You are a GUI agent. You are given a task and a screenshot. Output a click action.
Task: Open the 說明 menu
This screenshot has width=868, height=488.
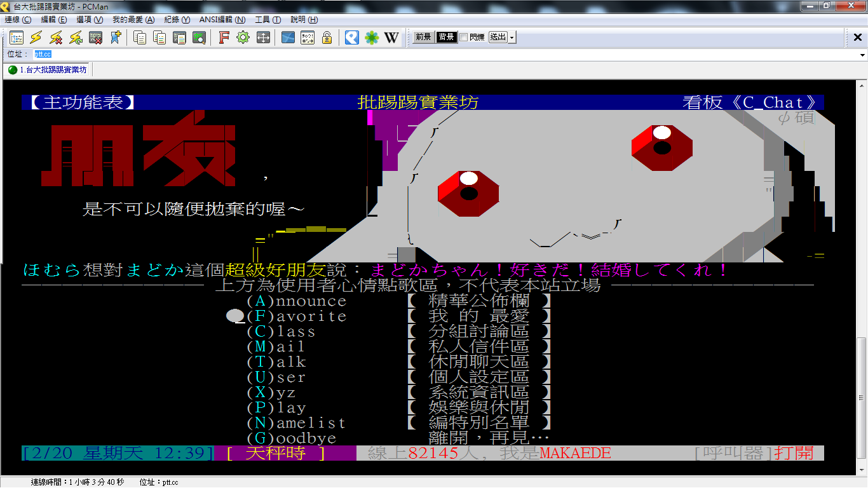pos(304,20)
